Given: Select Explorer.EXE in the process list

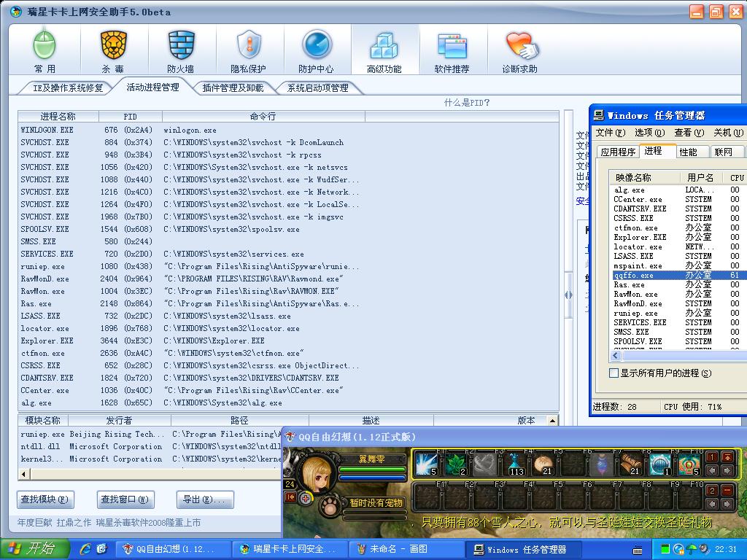Looking at the screenshot, I should (288, 341).
